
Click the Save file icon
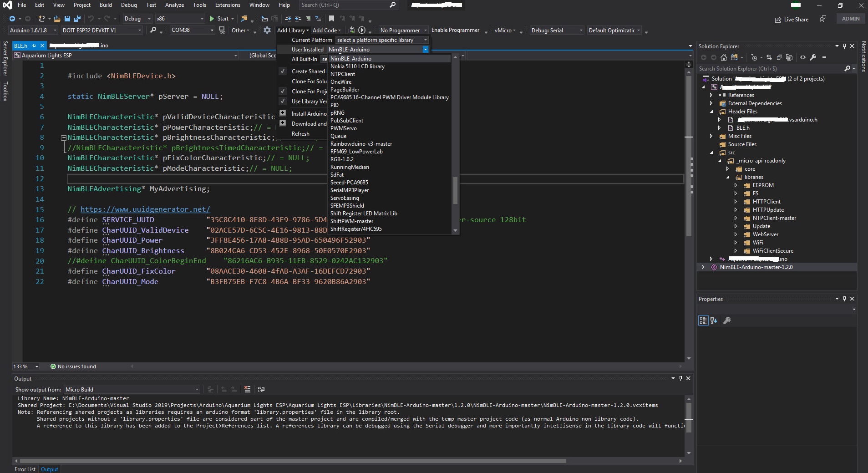(67, 19)
